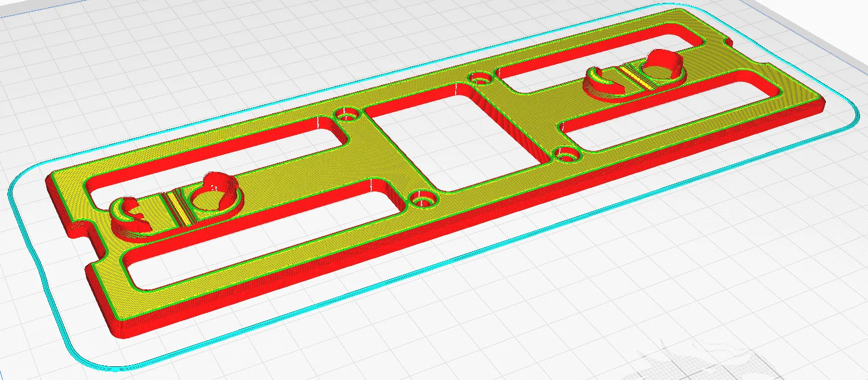Click inside the long lower-left rectangular cutout
The height and width of the screenshot is (380, 868).
(x=251, y=251)
